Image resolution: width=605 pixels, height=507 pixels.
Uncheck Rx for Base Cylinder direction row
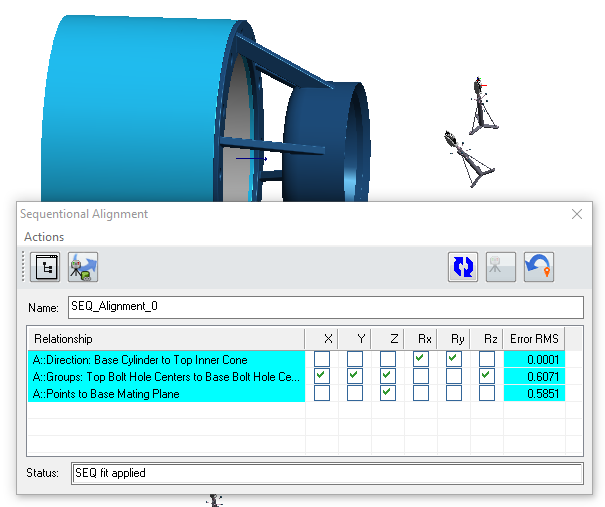(x=421, y=358)
